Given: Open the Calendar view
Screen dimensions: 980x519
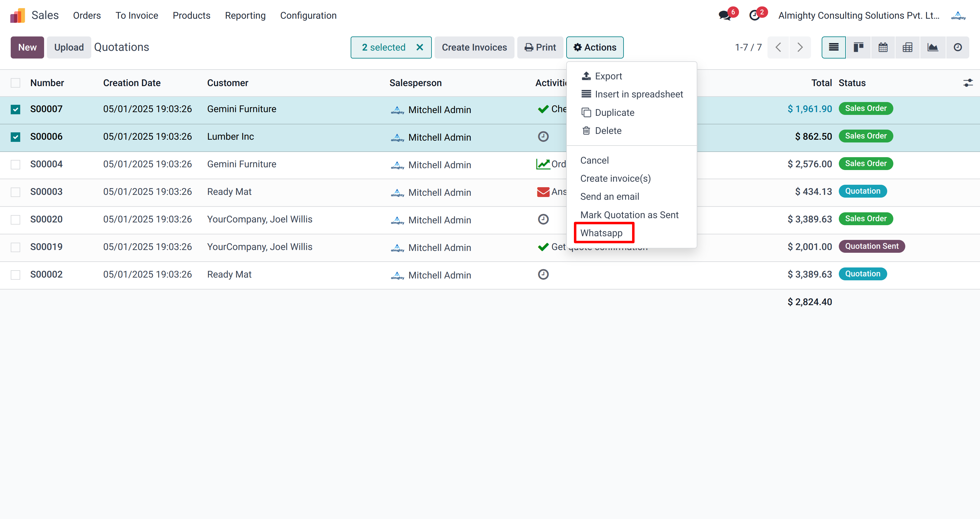Looking at the screenshot, I should click(x=883, y=47).
